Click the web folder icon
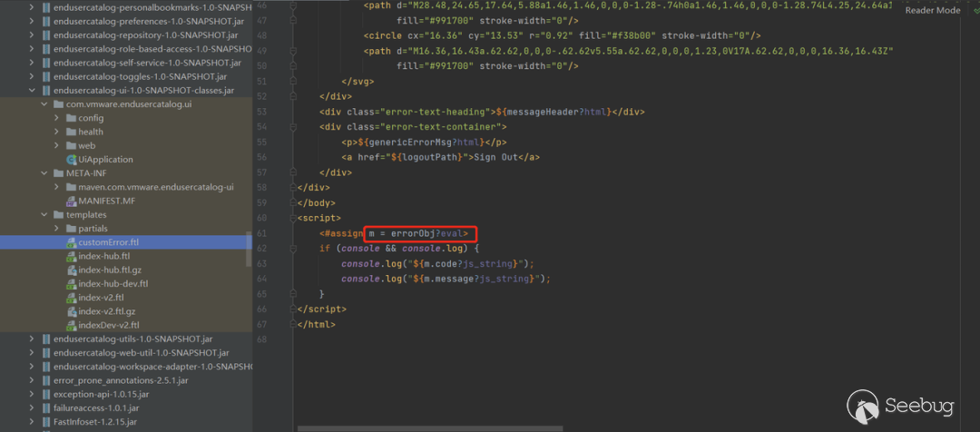This screenshot has width=980, height=432. click(x=71, y=145)
